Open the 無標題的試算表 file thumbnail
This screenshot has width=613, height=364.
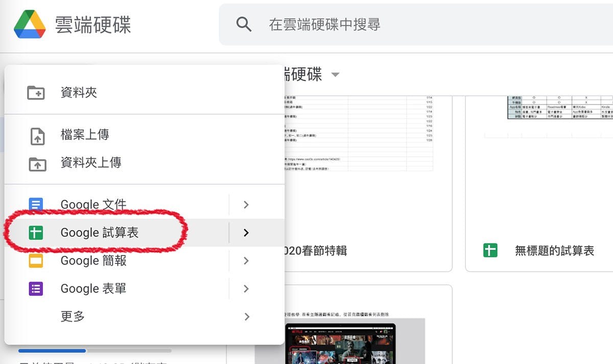539,162
